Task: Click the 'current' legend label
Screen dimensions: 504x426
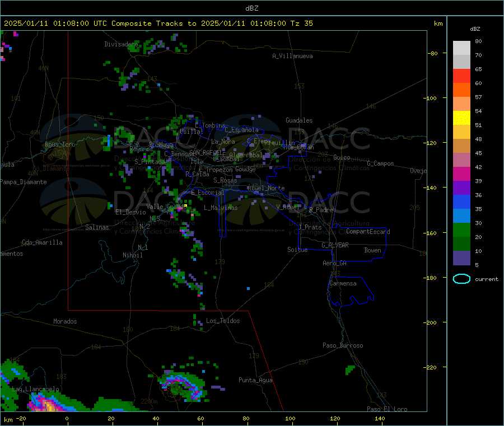Action: (x=487, y=279)
